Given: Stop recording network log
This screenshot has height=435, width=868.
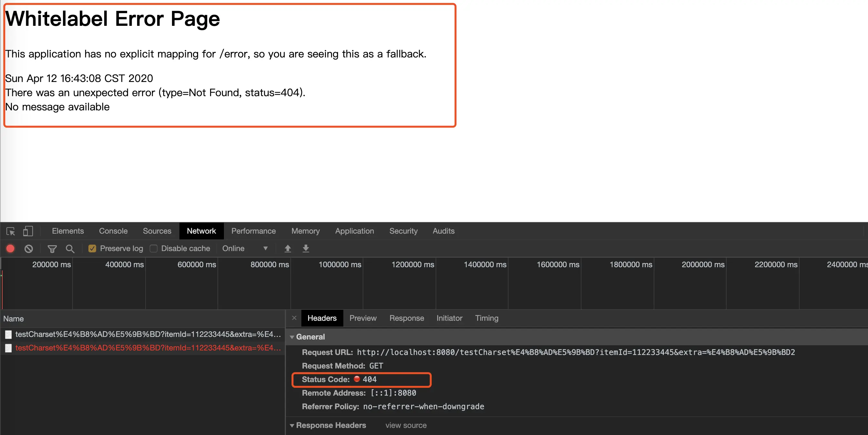Looking at the screenshot, I should (x=10, y=249).
